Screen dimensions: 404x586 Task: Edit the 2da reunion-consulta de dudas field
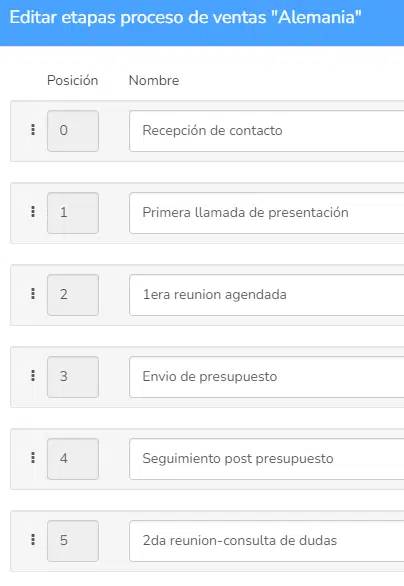[266, 541]
